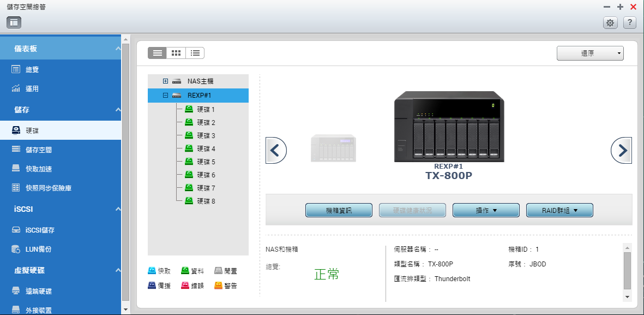
Task: Select the faded NAS host thumbnail
Action: [x=333, y=148]
